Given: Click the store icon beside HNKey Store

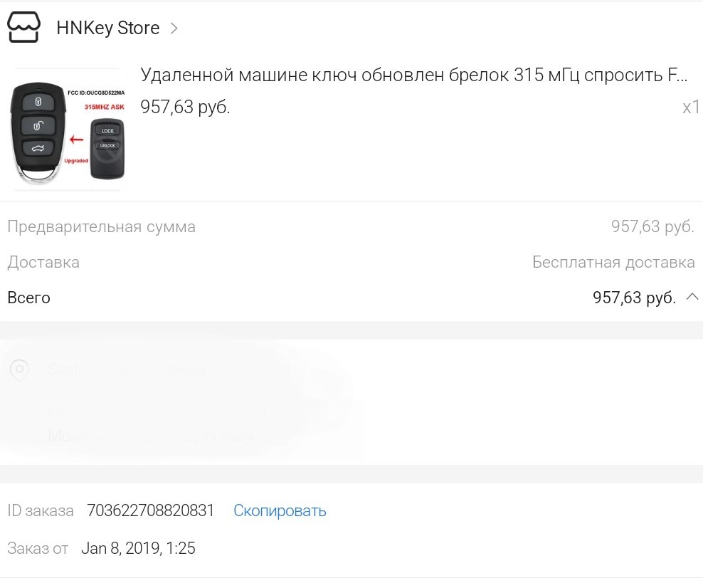Looking at the screenshot, I should coord(25,28).
